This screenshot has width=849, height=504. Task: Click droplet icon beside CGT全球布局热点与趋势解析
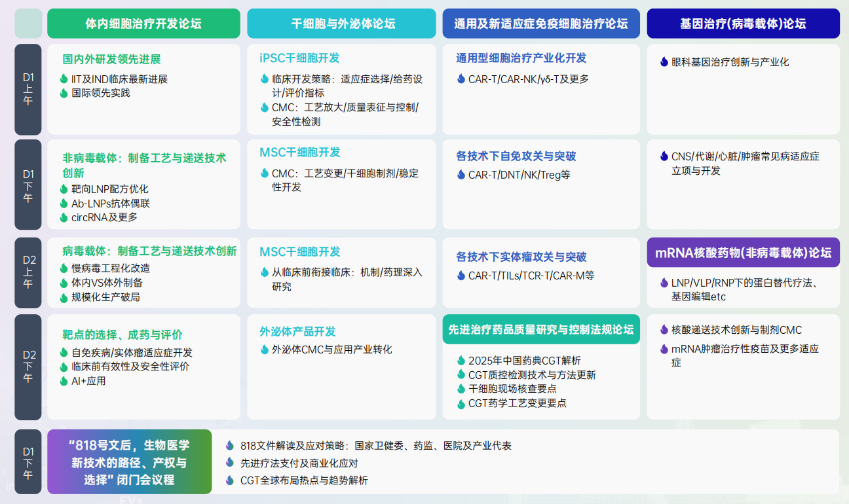(x=229, y=480)
